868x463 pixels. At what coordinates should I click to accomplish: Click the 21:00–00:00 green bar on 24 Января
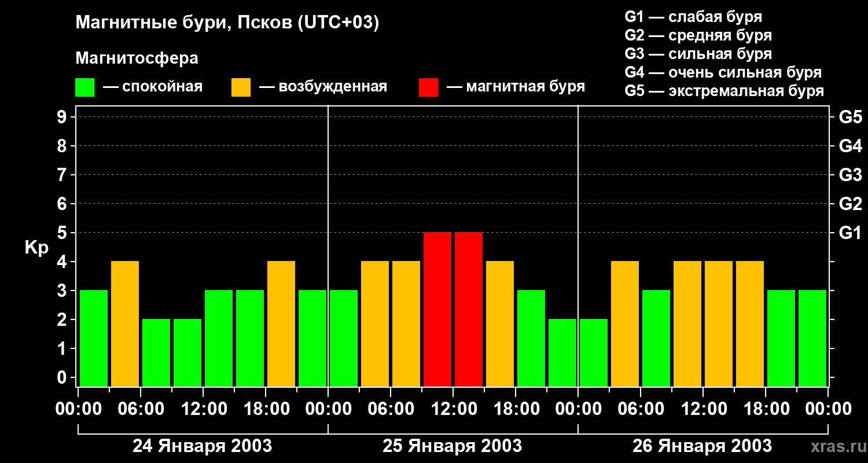[x=312, y=338]
